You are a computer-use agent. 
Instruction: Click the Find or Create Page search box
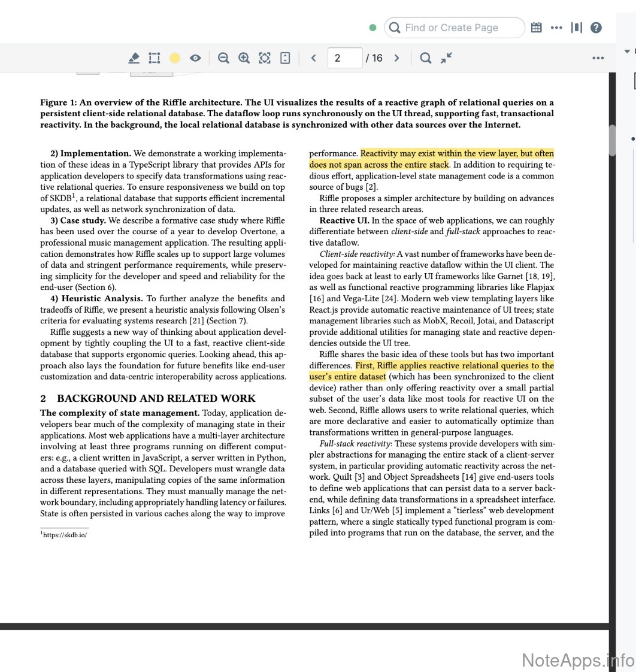455,28
